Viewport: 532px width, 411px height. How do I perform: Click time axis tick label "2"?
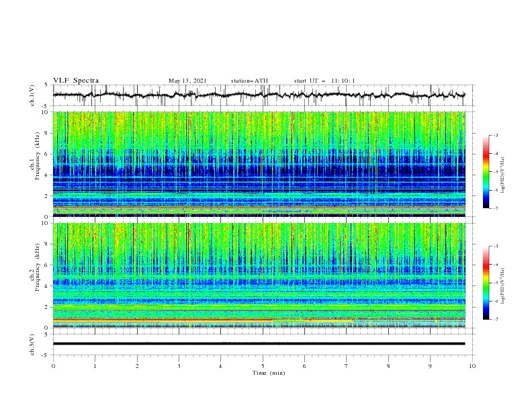[x=137, y=366]
